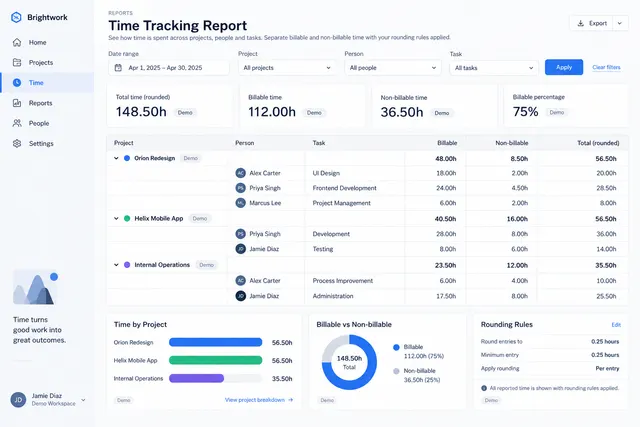
Task: Click Internal Operations purple dot
Action: (127, 265)
